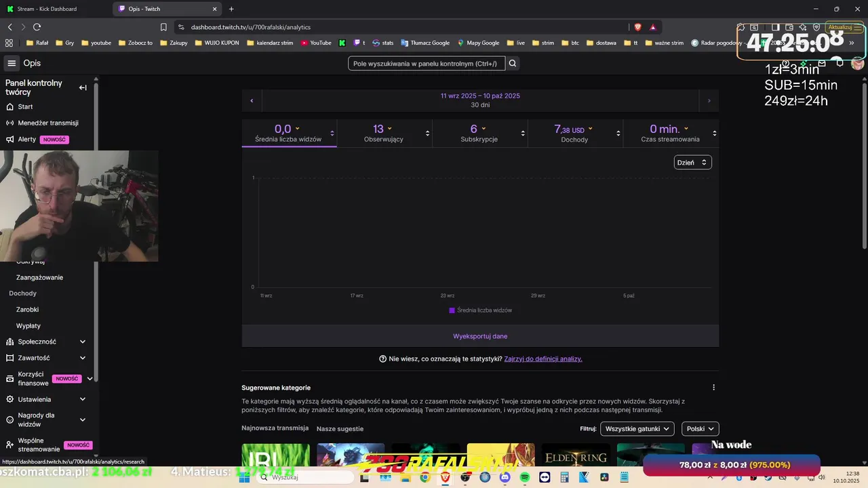This screenshot has height=488, width=868.
Task: Select the Subskrypcje metric tab
Action: (479, 133)
